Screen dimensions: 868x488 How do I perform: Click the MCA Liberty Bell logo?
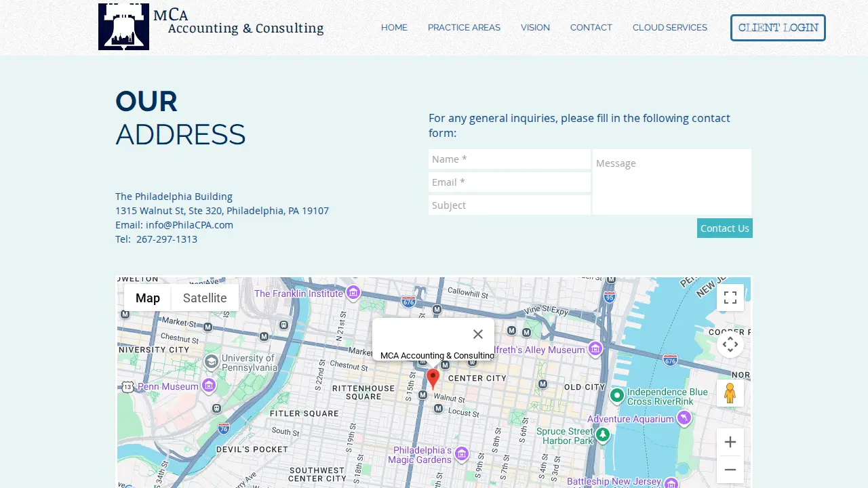pos(123,26)
